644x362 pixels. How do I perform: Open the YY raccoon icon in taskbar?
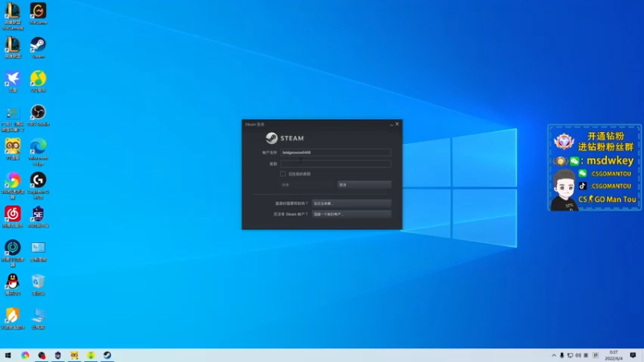(74, 355)
